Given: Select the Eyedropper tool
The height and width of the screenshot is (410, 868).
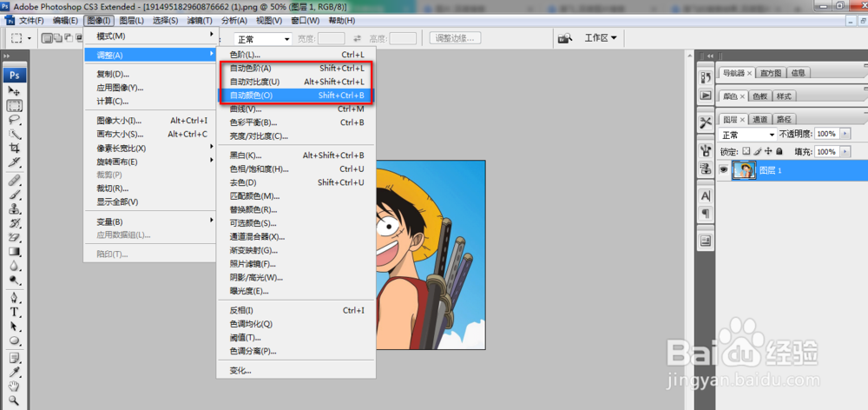Looking at the screenshot, I should click(x=15, y=373).
